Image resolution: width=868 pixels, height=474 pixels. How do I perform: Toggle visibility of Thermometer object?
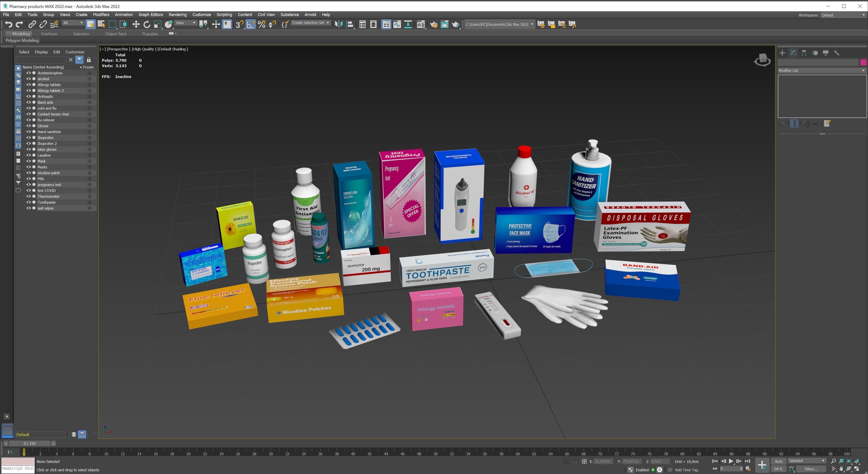tap(29, 196)
